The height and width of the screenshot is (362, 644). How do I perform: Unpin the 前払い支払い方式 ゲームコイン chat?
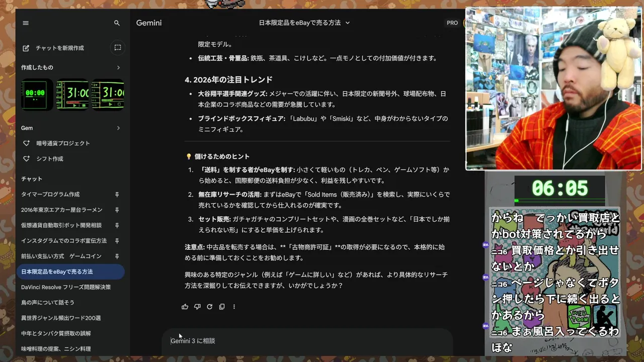pyautogui.click(x=117, y=256)
